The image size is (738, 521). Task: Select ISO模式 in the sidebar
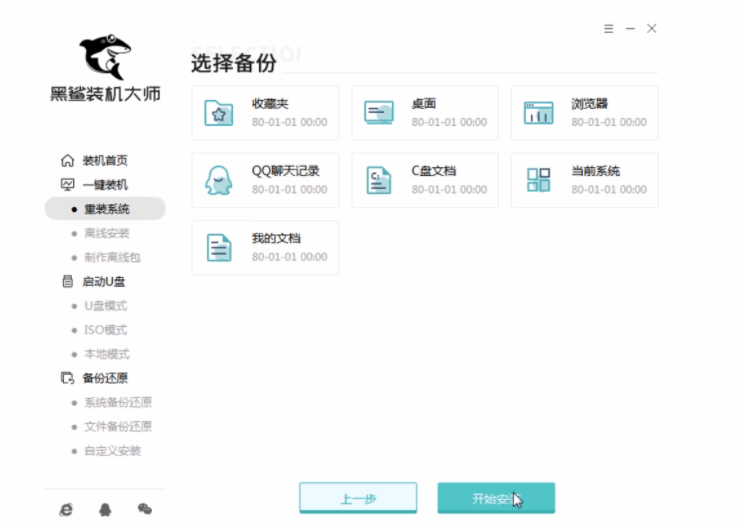tap(105, 329)
